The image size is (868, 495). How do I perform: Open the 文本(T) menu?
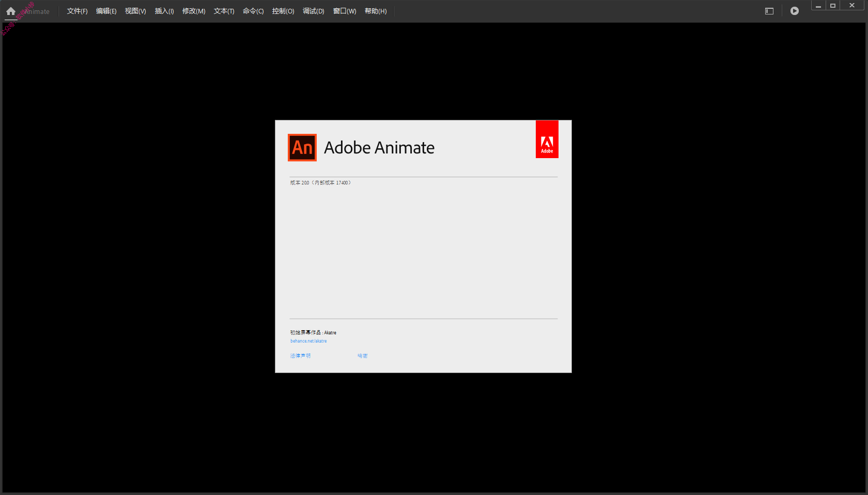(224, 11)
